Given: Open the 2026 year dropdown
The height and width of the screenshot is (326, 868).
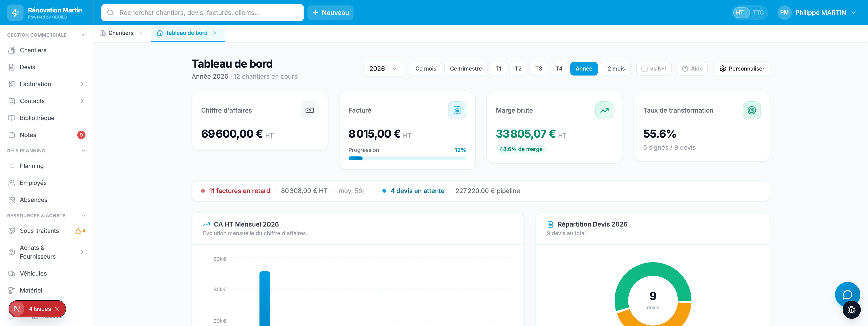Looking at the screenshot, I should coord(383,69).
